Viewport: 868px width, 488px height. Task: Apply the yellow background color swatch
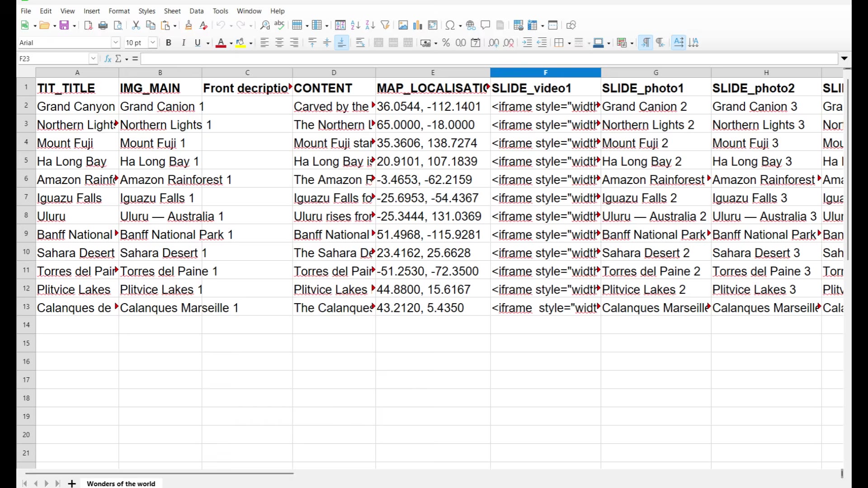coord(241,43)
